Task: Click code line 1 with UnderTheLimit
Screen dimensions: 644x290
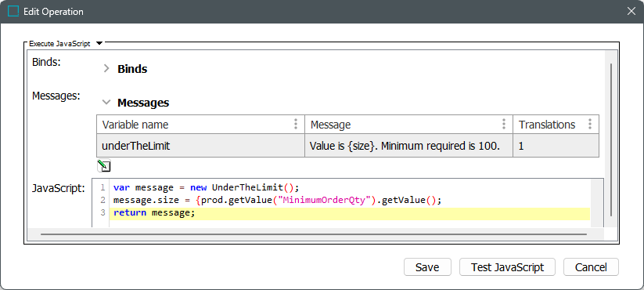Action: pyautogui.click(x=349, y=187)
